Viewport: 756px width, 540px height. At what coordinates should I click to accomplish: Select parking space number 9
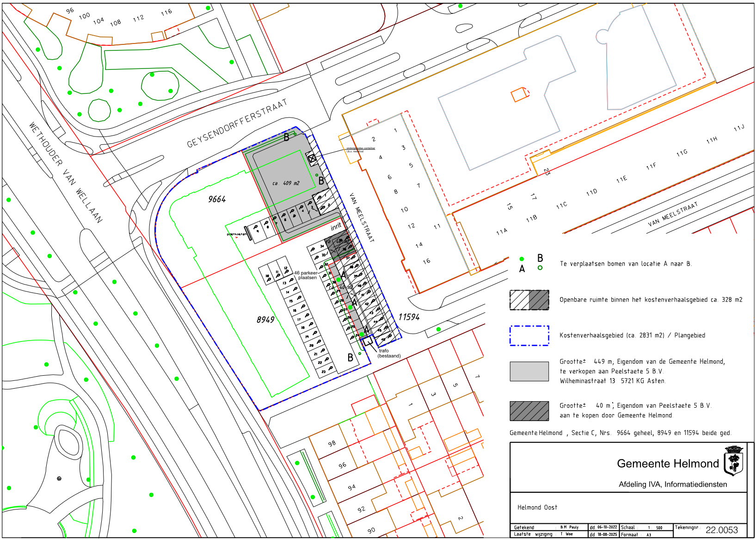coord(256,229)
